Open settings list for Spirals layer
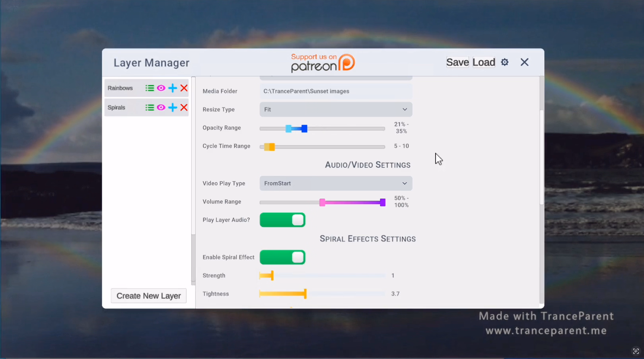The height and width of the screenshot is (359, 644). coord(150,107)
